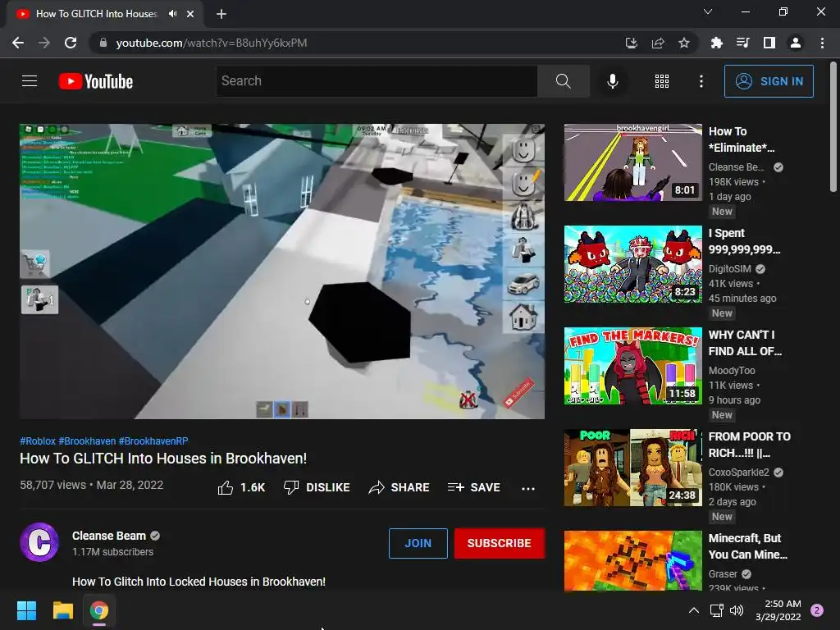Open the notification center badge
This screenshot has width=840, height=630.
tap(817, 610)
